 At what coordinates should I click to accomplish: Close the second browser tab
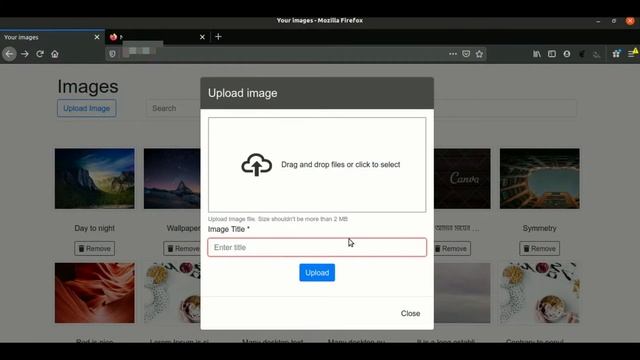202,37
